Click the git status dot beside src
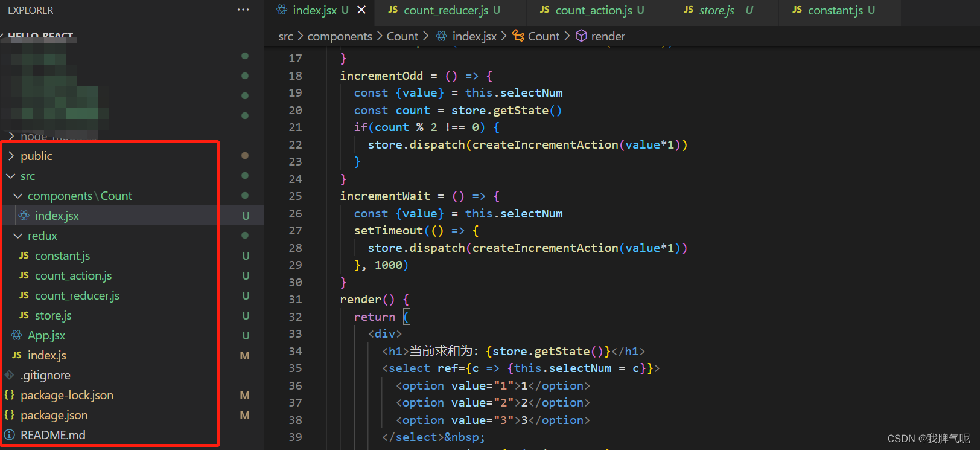980x450 pixels. tap(245, 176)
